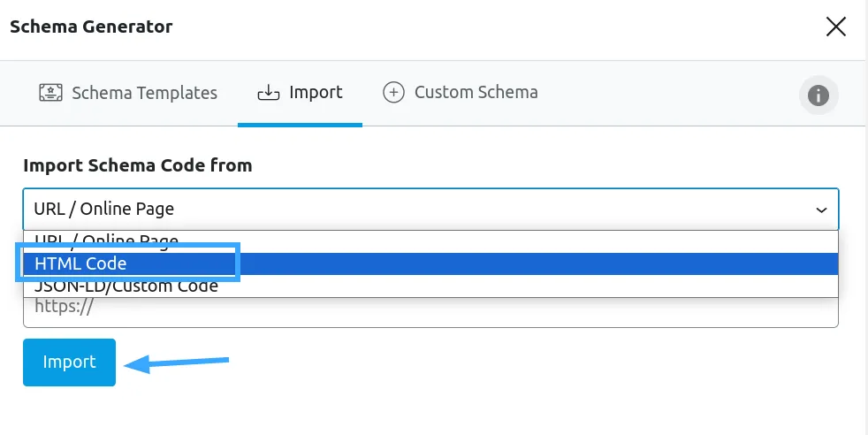Switch to the Schema Templates tab
This screenshot has width=868, height=435.
[x=128, y=93]
